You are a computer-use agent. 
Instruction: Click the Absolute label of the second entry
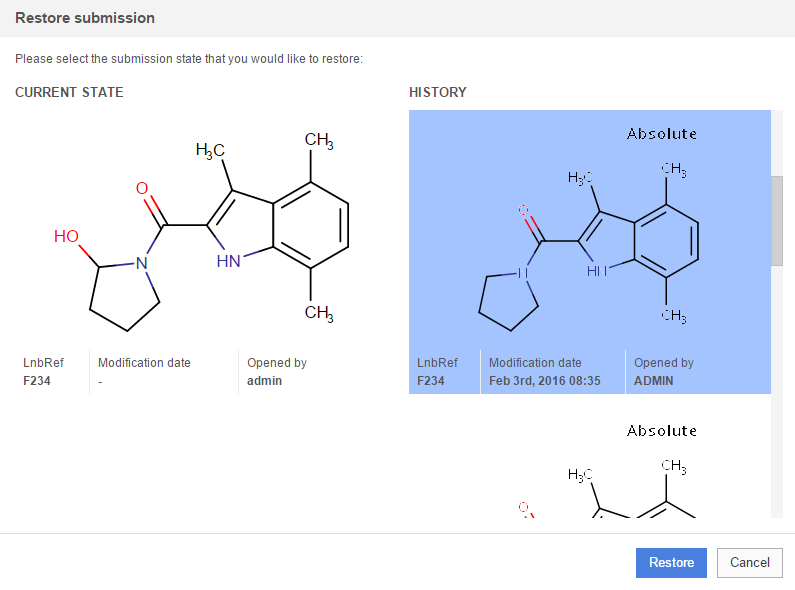662,430
